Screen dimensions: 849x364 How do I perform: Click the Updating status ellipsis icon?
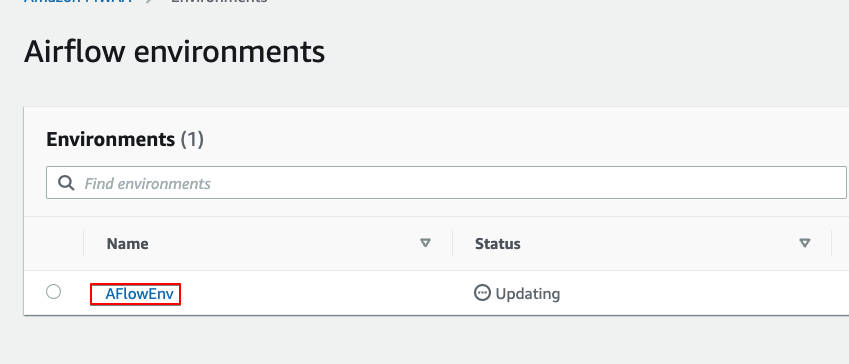tap(482, 293)
